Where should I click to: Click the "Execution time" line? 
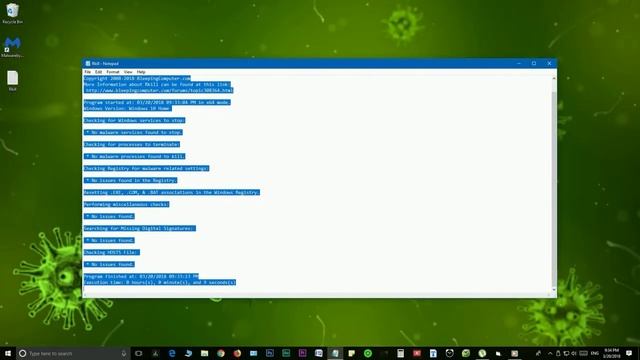(160, 282)
